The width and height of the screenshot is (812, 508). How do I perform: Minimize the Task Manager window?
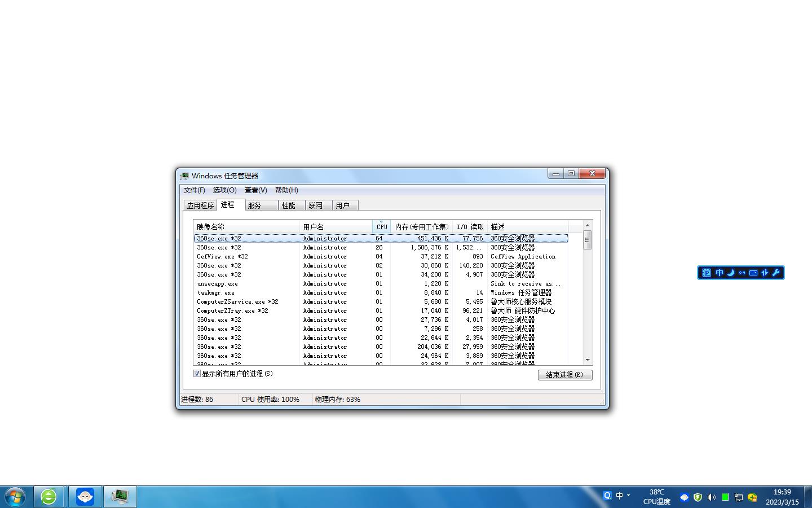tap(555, 174)
